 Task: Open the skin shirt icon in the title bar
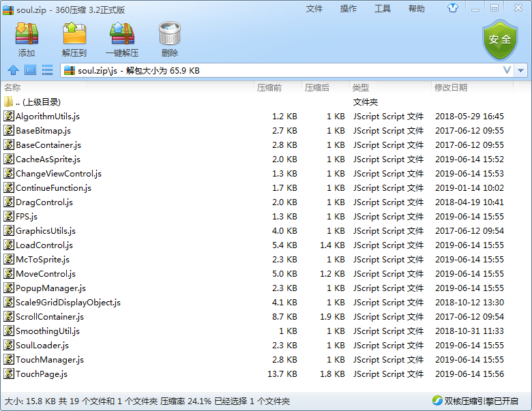(x=471, y=8)
